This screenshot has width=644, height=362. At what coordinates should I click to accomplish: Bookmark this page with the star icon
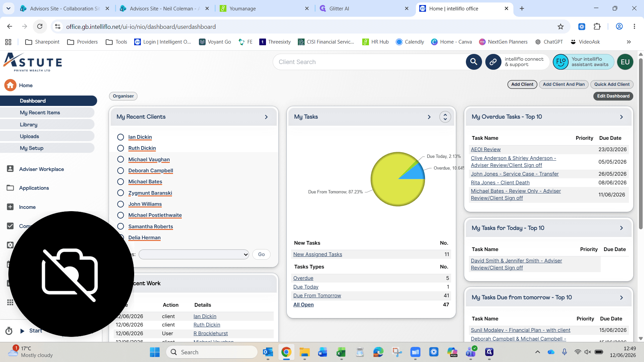point(560,26)
